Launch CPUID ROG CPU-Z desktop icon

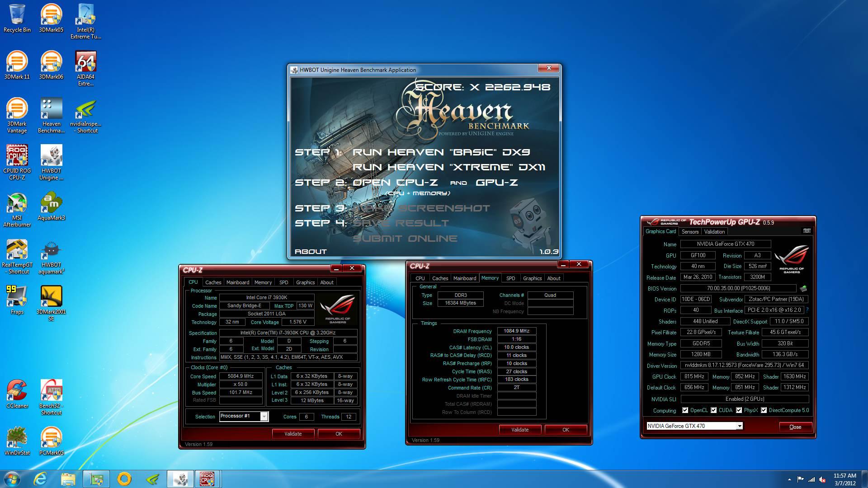pos(17,162)
